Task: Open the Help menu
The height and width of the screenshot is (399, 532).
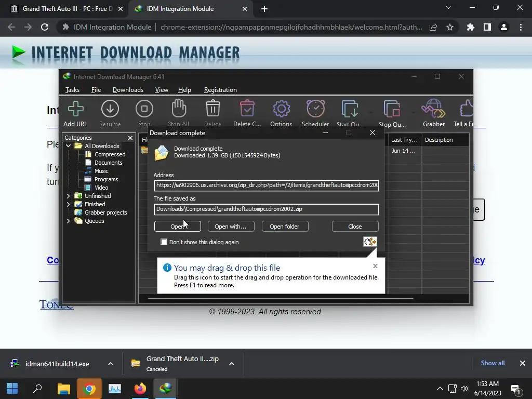Action: click(x=184, y=90)
